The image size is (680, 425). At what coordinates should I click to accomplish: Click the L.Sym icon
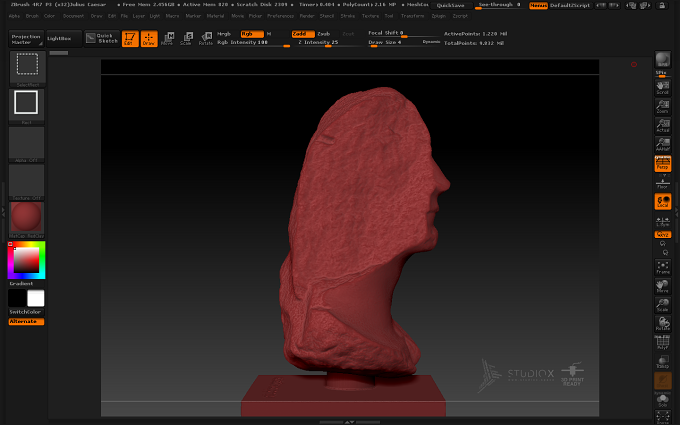663,221
